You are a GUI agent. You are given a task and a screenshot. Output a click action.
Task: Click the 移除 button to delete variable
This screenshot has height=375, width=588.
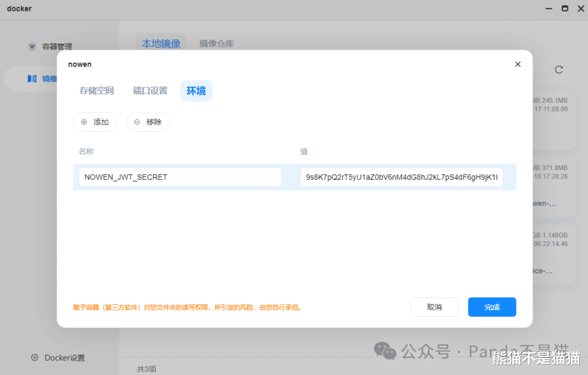pyautogui.click(x=148, y=122)
